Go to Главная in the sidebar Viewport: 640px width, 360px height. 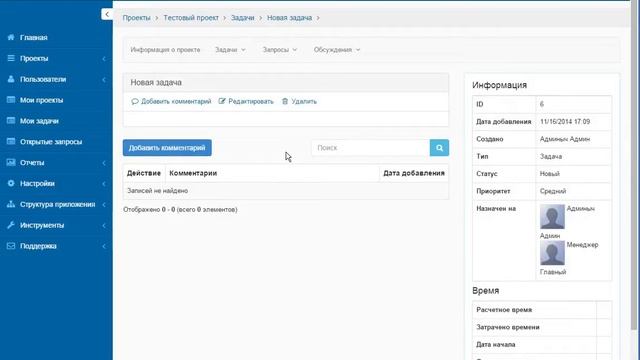33,38
